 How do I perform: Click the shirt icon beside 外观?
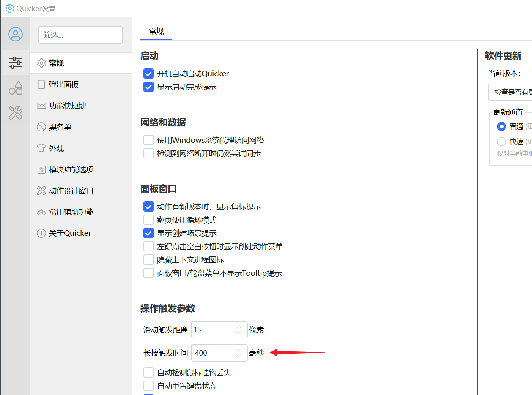pos(41,148)
